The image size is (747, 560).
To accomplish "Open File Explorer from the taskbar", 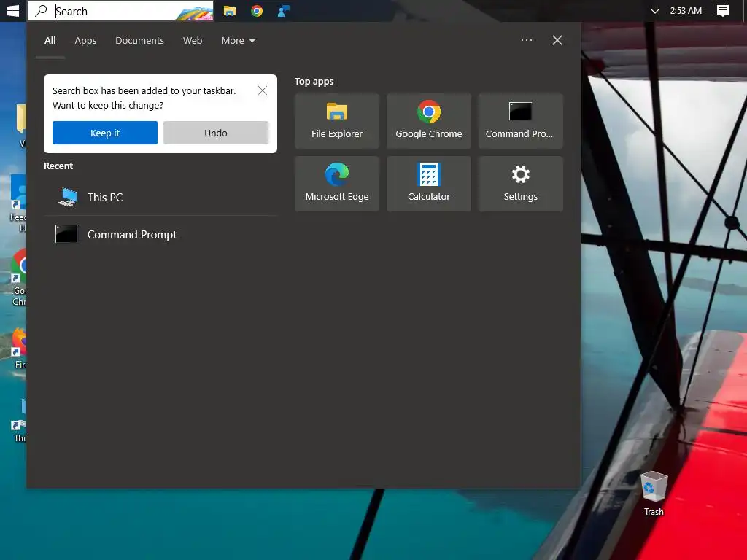I will 230,10.
